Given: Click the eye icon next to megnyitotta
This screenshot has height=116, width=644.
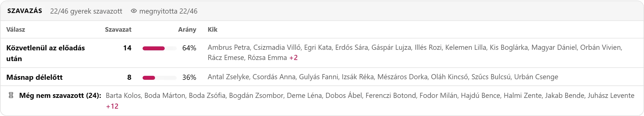Looking at the screenshot, I should click(x=134, y=11).
